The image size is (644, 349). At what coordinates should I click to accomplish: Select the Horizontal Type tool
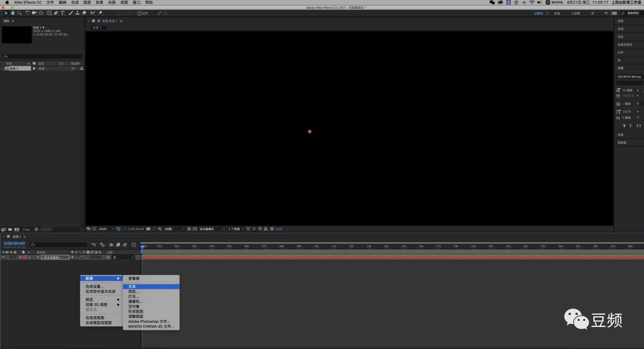(62, 13)
